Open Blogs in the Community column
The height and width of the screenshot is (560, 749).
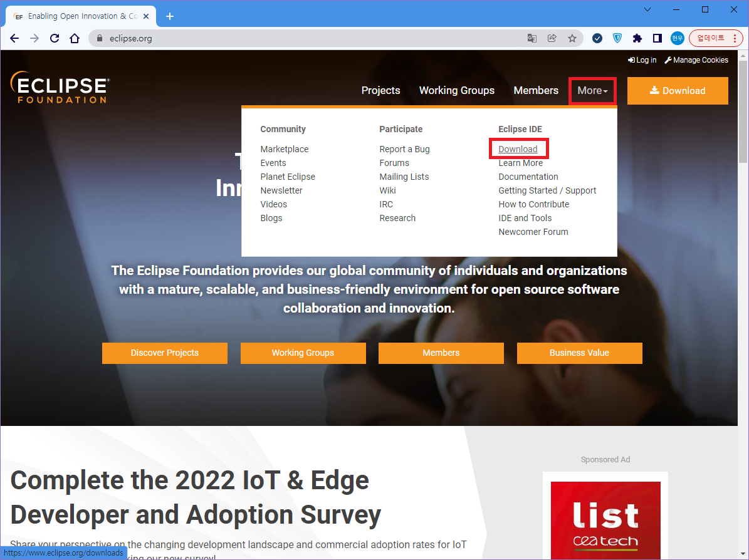click(271, 218)
